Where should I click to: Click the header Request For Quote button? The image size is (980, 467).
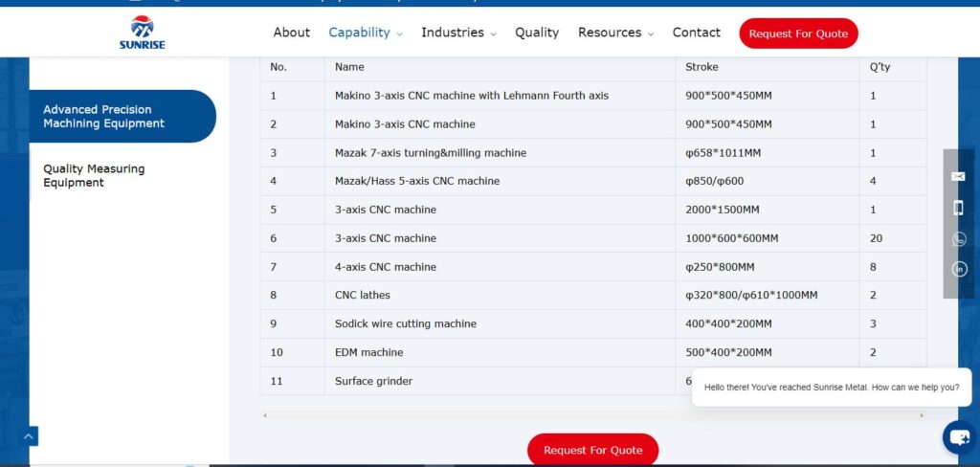click(x=798, y=33)
